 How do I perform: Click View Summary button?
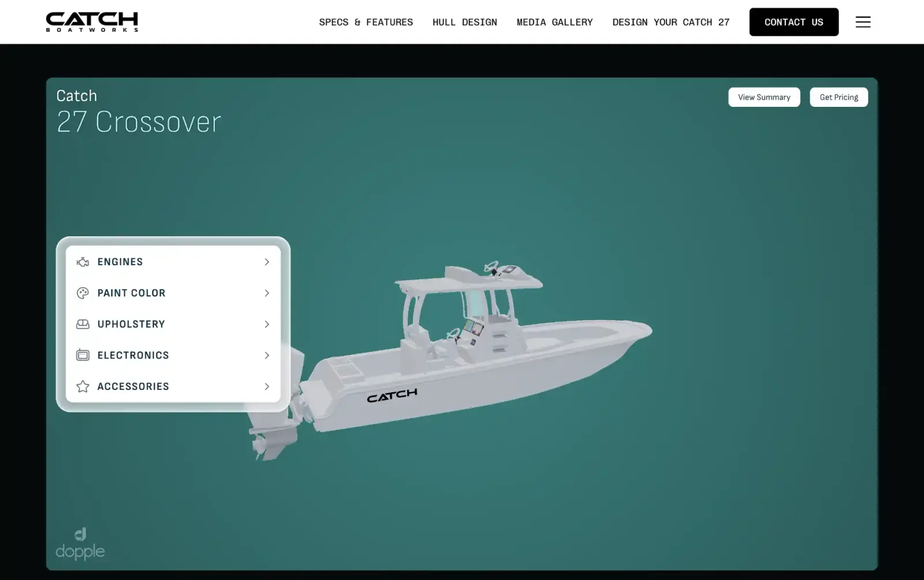(x=764, y=97)
